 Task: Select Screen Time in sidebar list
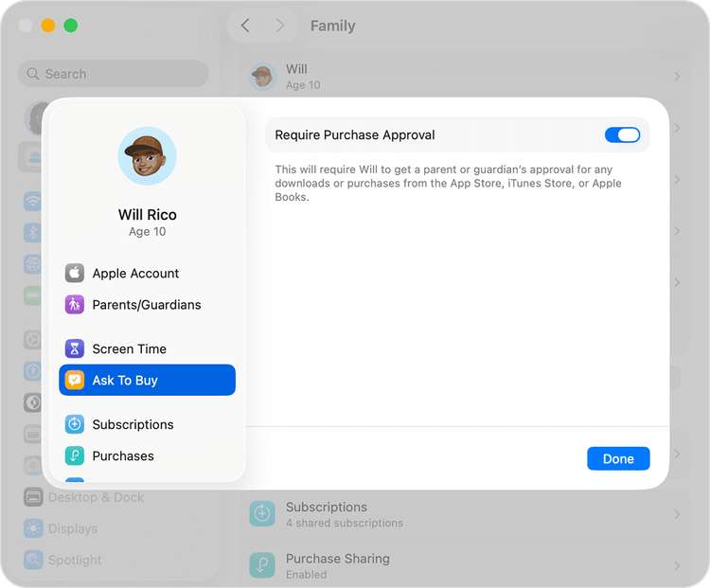click(x=129, y=348)
